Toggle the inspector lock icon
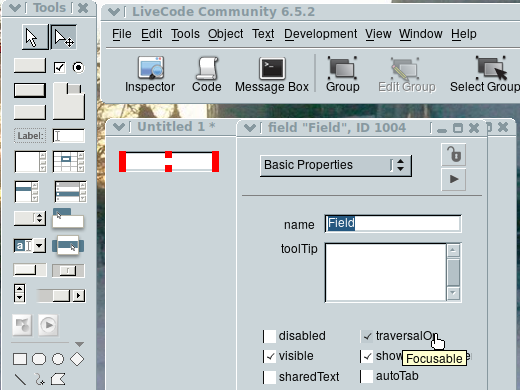Screen dimensions: 520x390 click(x=454, y=155)
